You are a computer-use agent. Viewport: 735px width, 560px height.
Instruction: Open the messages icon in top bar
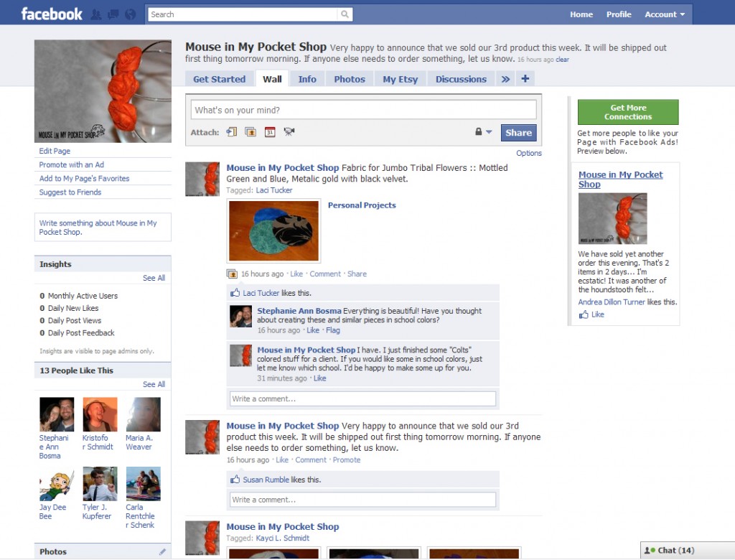coord(113,14)
